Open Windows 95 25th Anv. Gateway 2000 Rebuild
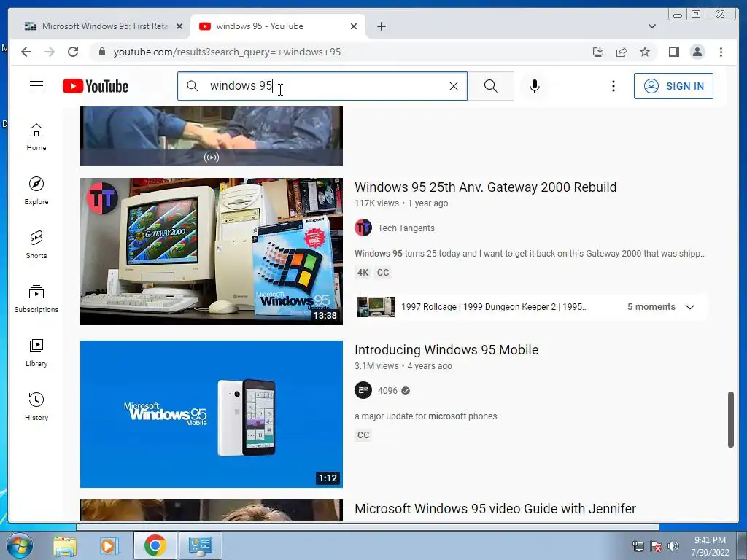Screen dimensions: 747x560 [x=485, y=187]
